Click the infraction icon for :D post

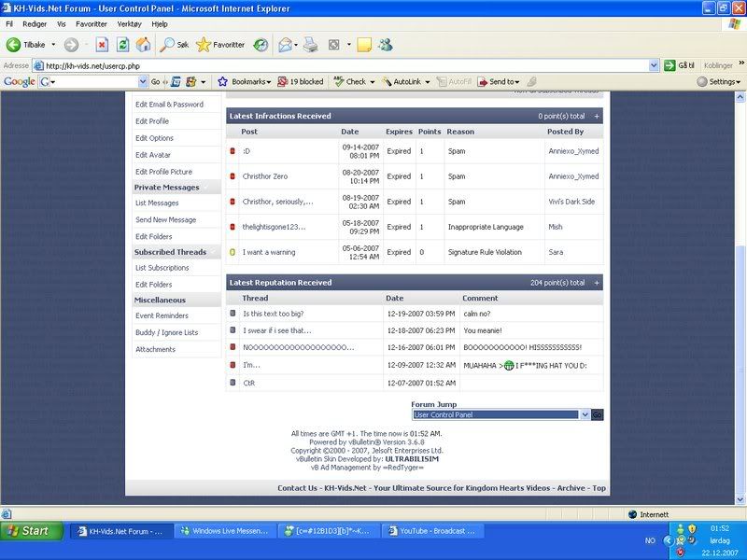(x=233, y=151)
